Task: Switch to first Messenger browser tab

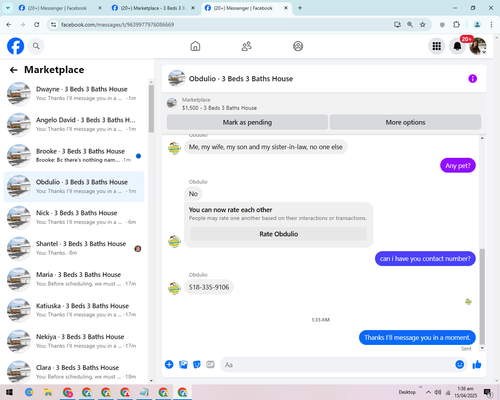Action: (60, 8)
